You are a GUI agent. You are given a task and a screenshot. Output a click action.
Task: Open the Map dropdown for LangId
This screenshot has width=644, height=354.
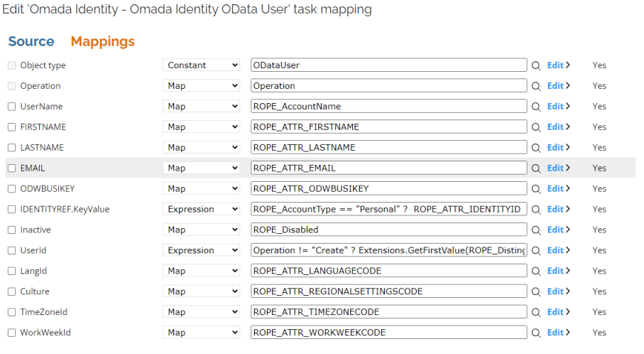pos(201,271)
